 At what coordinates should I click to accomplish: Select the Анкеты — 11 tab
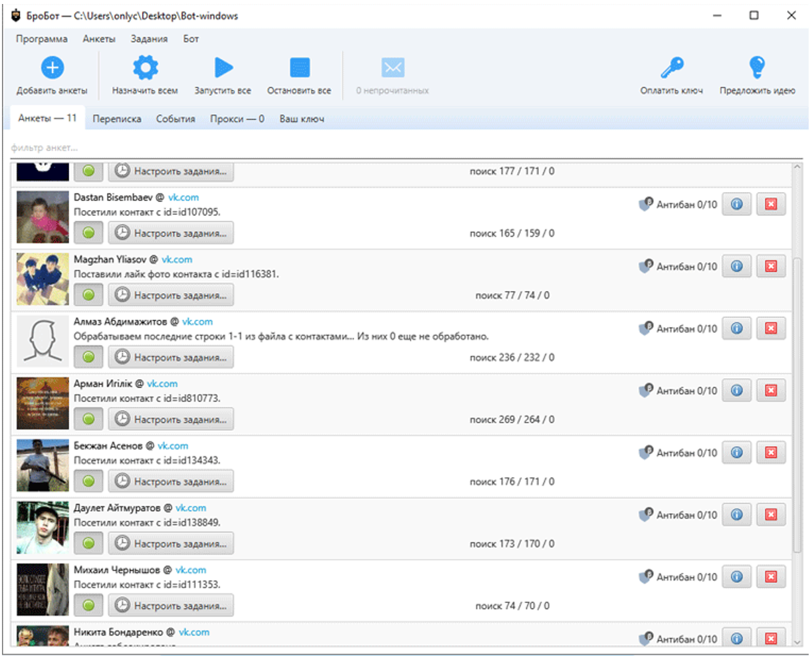tap(47, 118)
